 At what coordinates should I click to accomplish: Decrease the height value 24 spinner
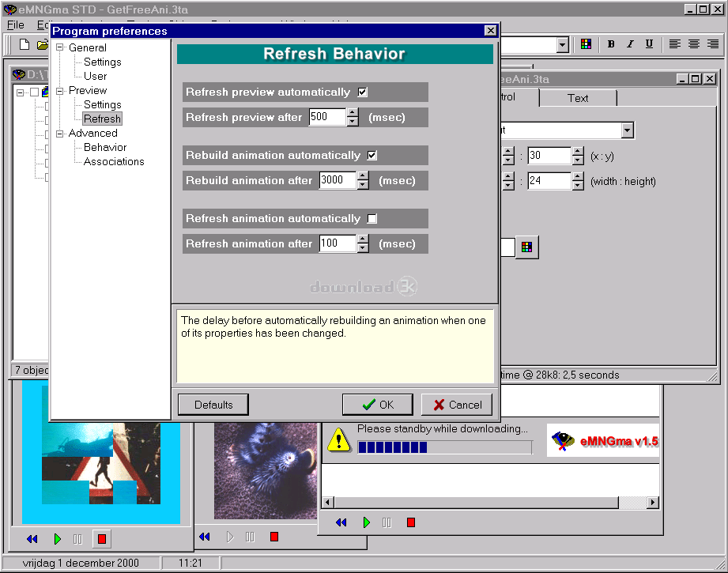[578, 186]
